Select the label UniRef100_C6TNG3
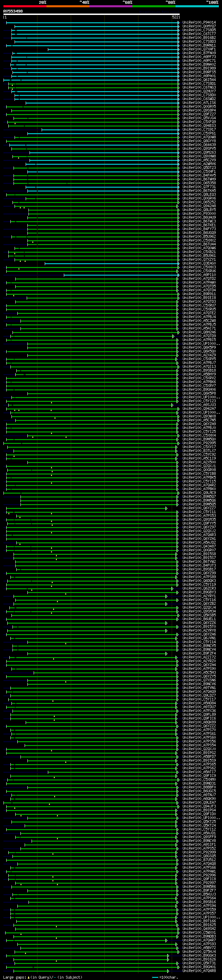Viewport: 222px width, 980px height. 199,88
